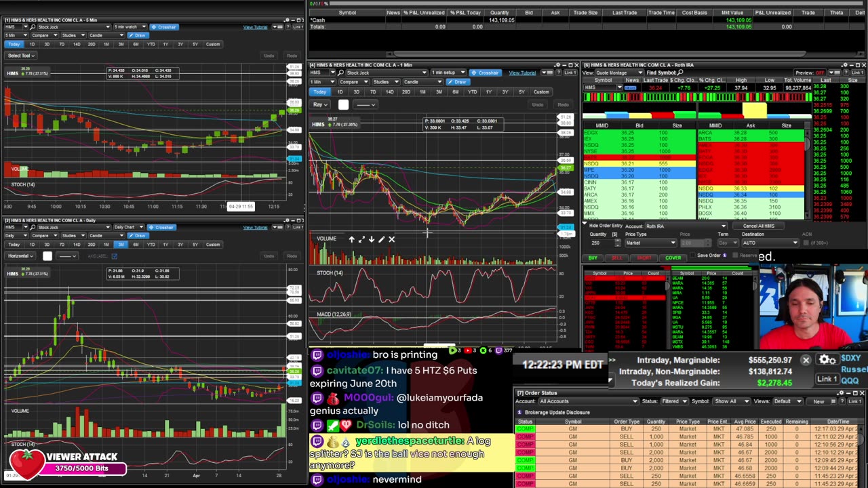
Task: Open the Candle chart type dropdown in 1 Min chart
Action: tap(422, 82)
